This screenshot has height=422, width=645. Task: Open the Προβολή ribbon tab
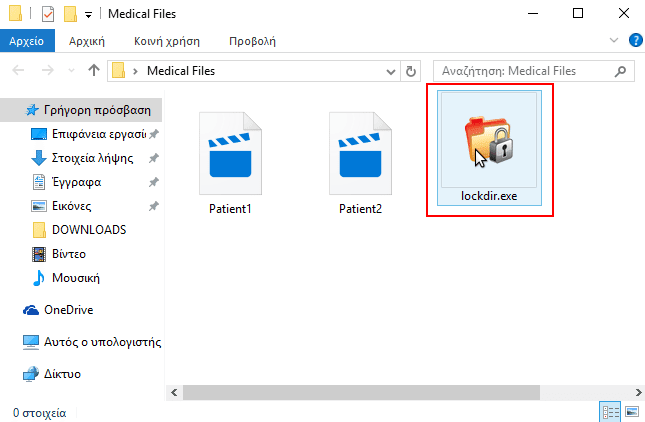(x=252, y=41)
